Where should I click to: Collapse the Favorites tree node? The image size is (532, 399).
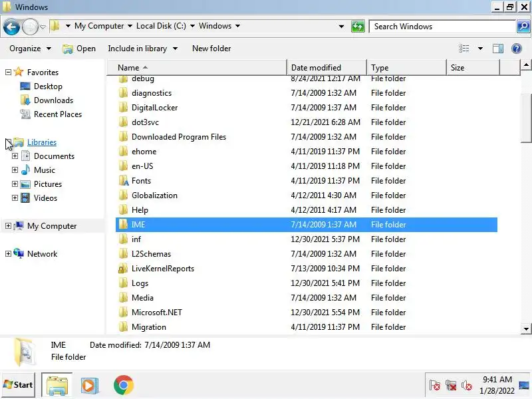coord(8,72)
